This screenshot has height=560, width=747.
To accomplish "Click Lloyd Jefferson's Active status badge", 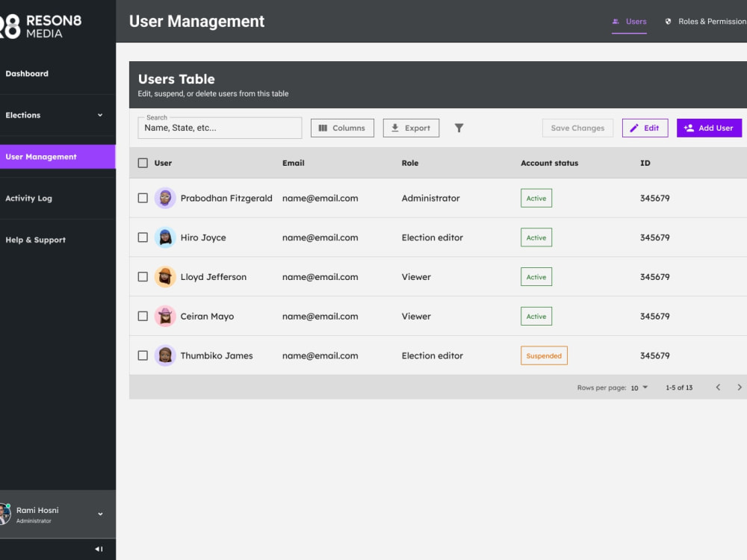I will 536,277.
